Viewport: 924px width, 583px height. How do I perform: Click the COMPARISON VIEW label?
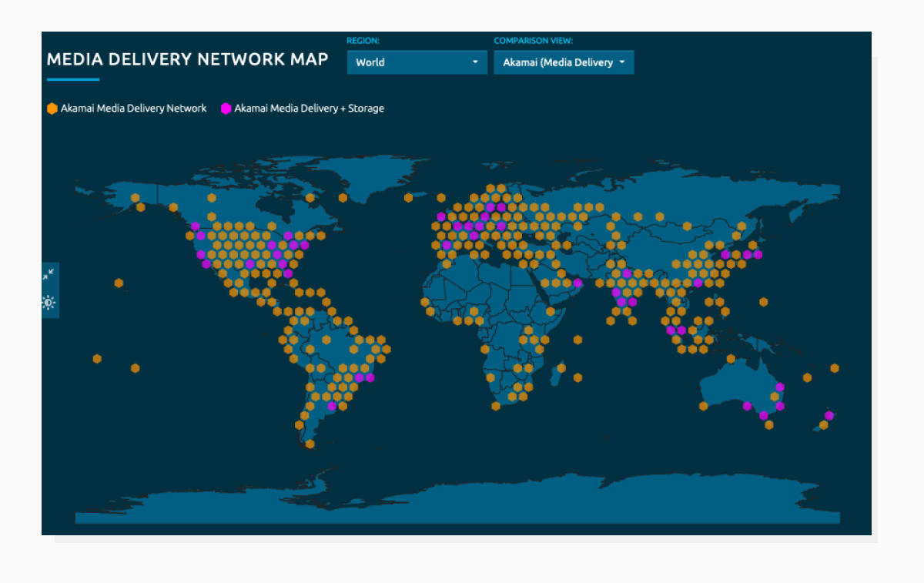[534, 41]
